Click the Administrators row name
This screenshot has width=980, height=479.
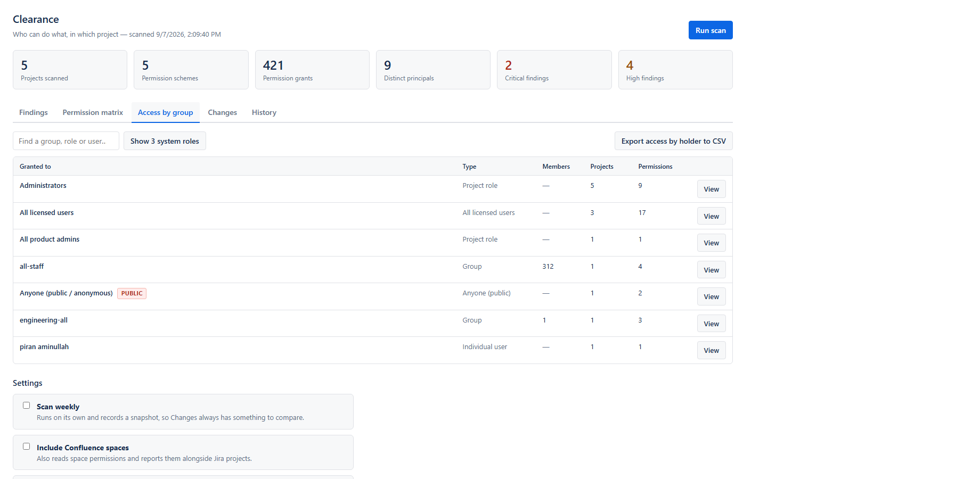coord(43,186)
